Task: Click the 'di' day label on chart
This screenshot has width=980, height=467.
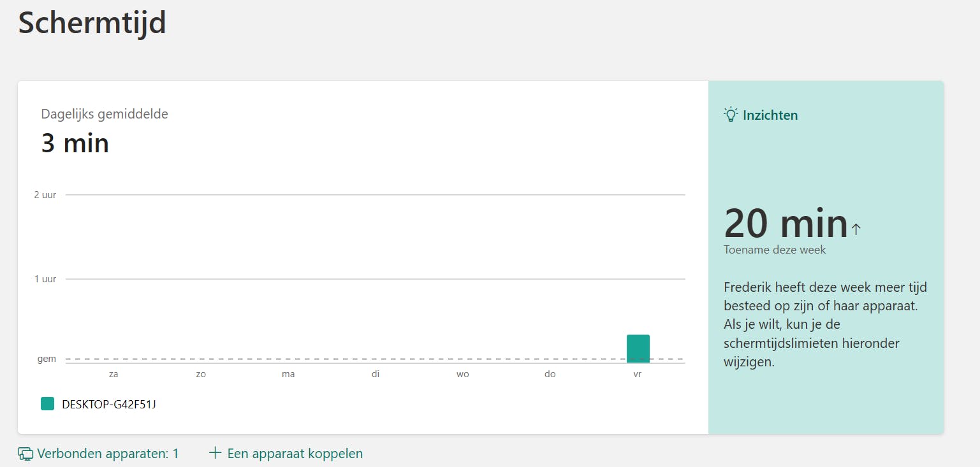Action: pyautogui.click(x=376, y=374)
